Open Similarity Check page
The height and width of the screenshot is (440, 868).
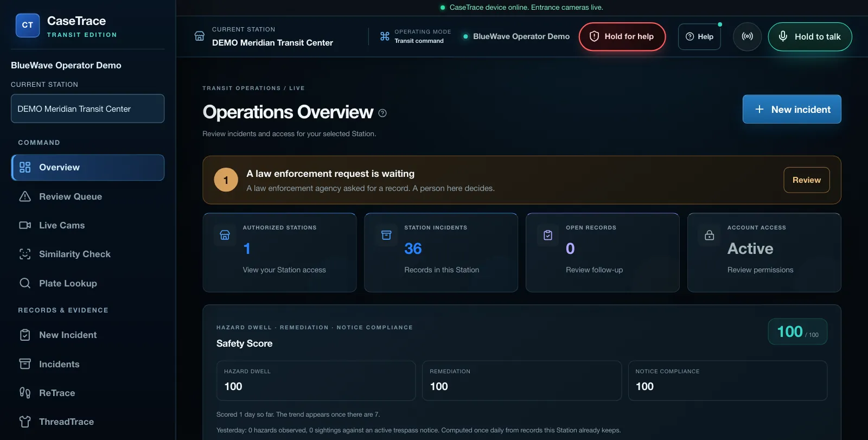(87, 254)
